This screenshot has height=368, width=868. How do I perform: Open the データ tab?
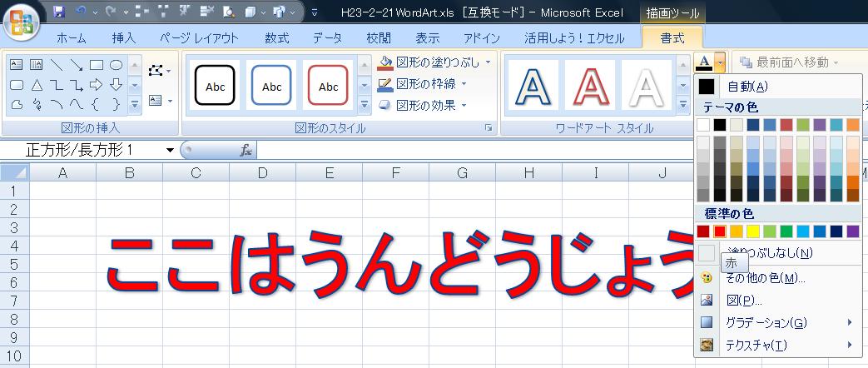tap(327, 38)
